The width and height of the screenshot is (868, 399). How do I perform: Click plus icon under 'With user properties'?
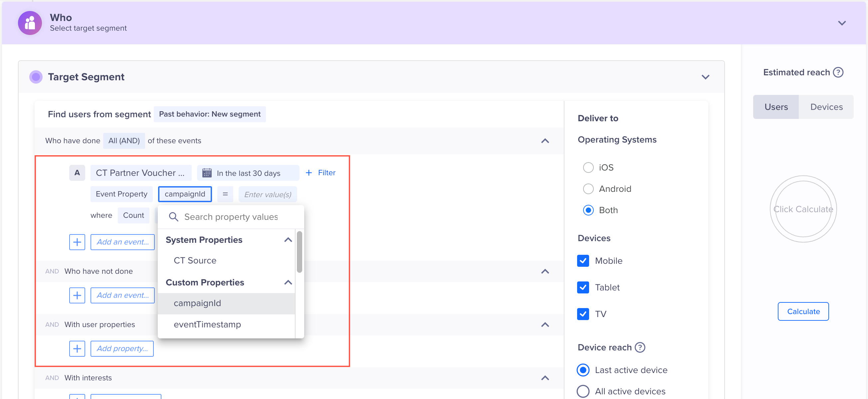[x=77, y=348]
